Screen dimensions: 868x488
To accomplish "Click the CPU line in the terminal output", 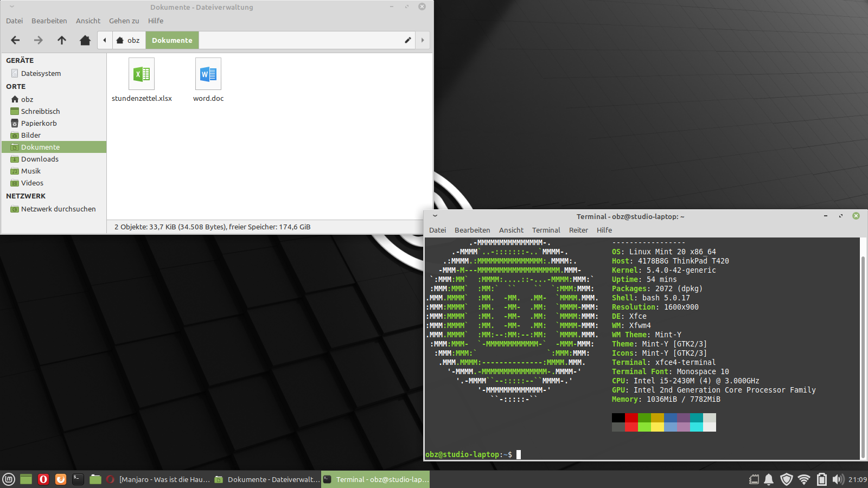I will point(686,381).
